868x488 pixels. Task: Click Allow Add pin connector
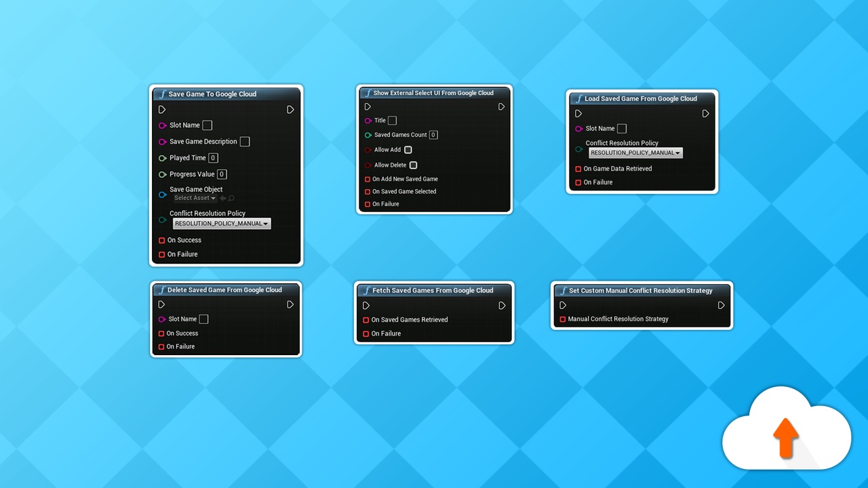tap(368, 150)
